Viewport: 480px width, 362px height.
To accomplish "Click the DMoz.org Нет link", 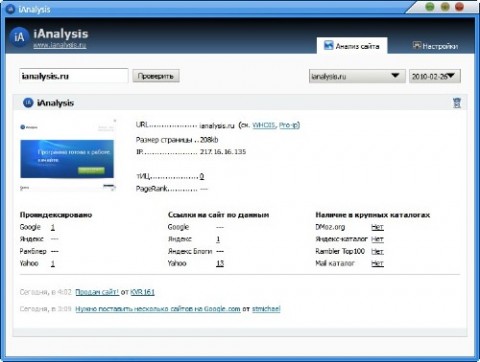I will [x=377, y=227].
